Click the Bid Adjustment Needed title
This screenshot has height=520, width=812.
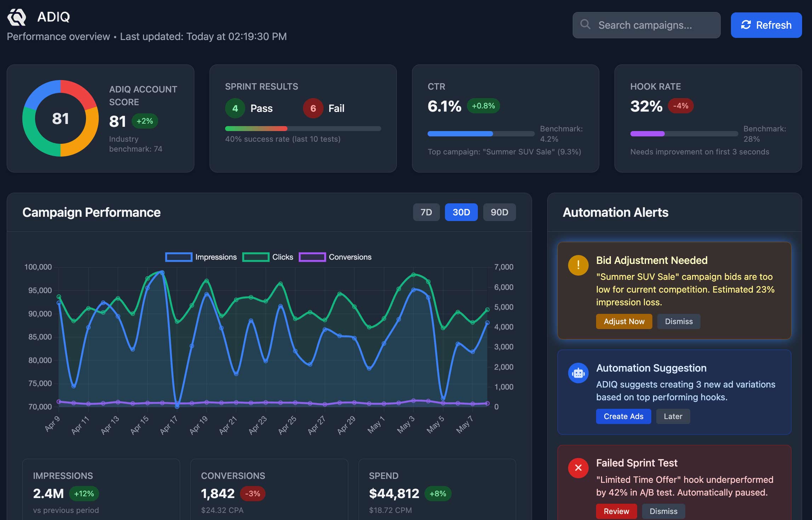coord(652,260)
